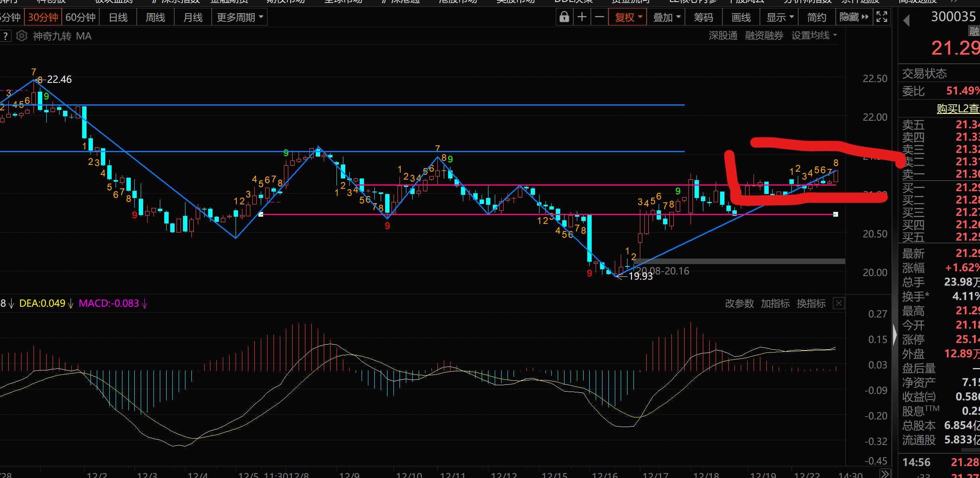Click the 画线 drawing tools button

tap(741, 17)
